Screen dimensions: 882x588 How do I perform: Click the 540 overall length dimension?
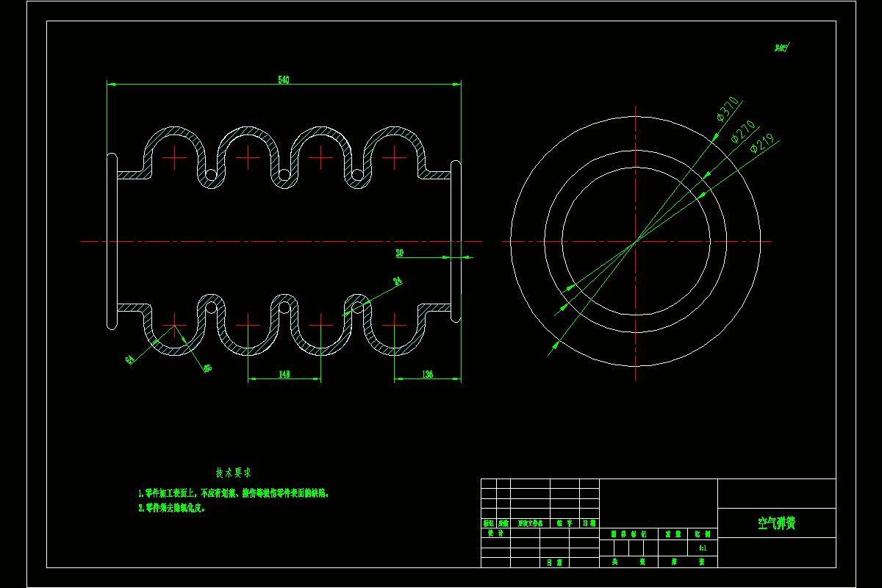(284, 80)
